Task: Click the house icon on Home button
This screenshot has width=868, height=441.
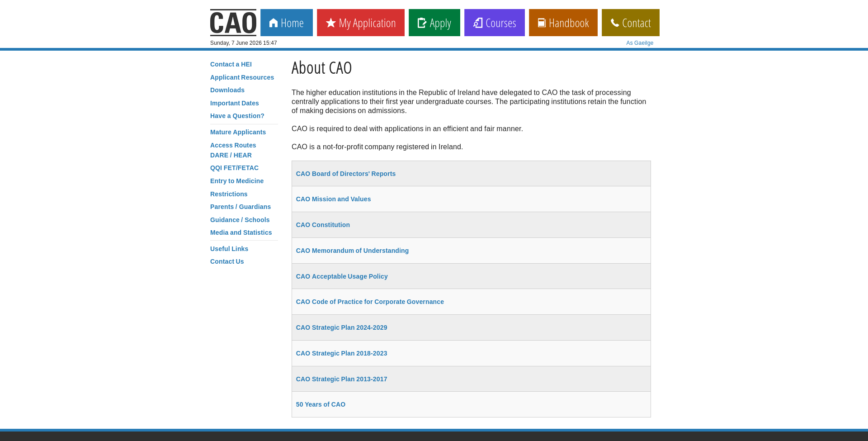Action: pos(274,23)
